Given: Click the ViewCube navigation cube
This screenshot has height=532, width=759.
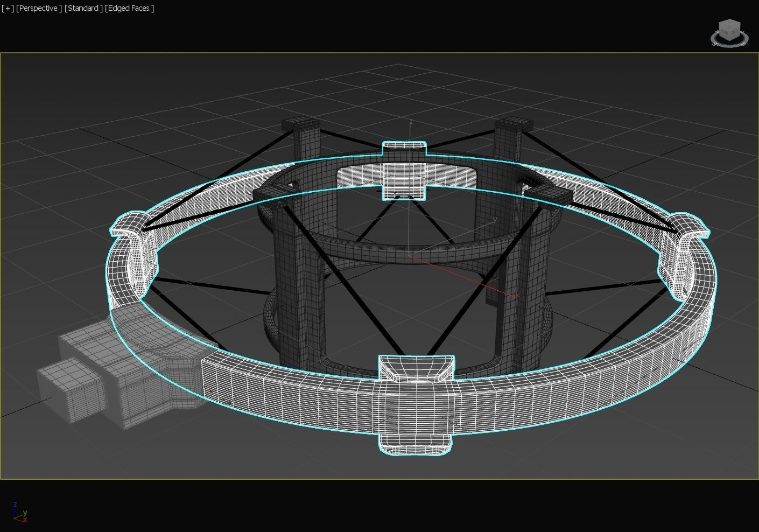Looking at the screenshot, I should [x=729, y=29].
